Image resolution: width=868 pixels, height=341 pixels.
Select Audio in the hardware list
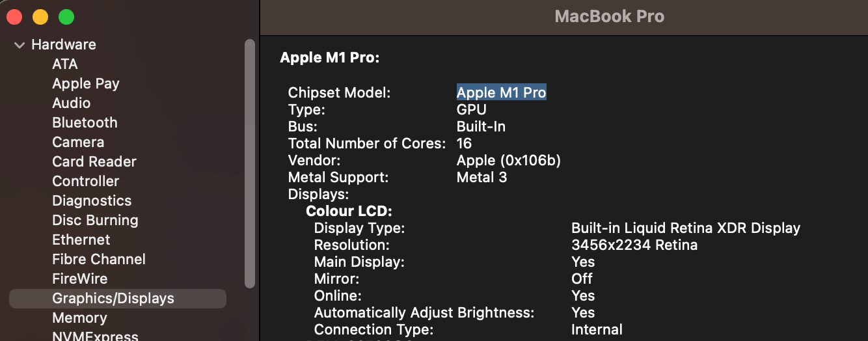[72, 103]
